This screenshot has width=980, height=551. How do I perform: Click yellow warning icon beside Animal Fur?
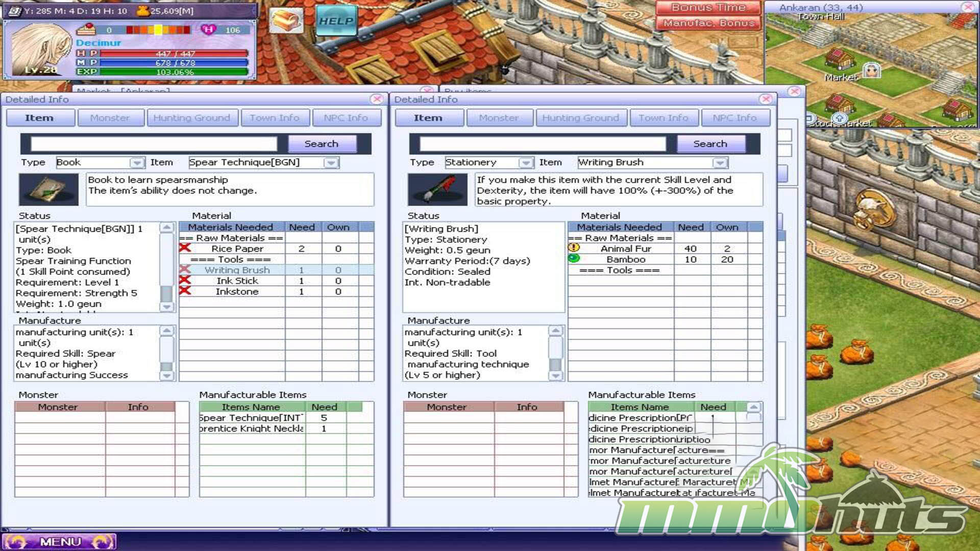pyautogui.click(x=574, y=248)
